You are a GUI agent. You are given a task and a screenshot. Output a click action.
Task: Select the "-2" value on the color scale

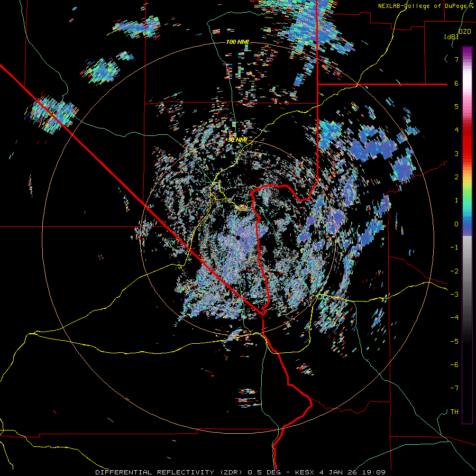454,271
